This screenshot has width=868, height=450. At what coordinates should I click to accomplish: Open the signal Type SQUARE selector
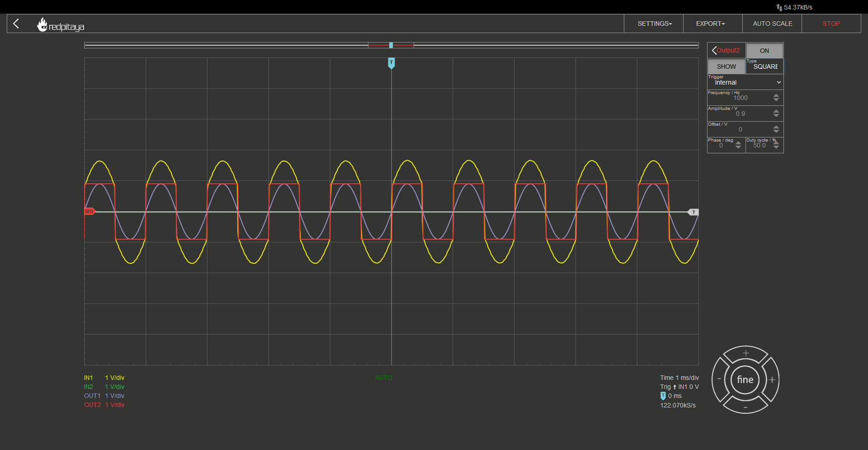coord(765,66)
